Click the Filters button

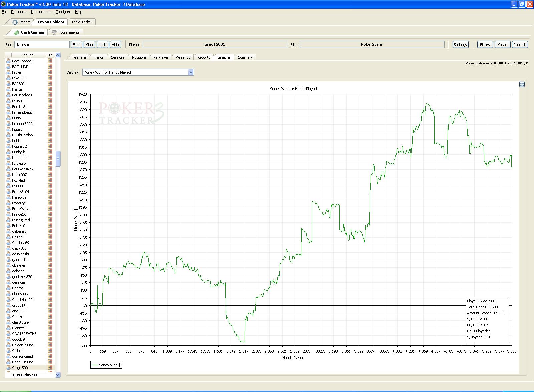(485, 45)
